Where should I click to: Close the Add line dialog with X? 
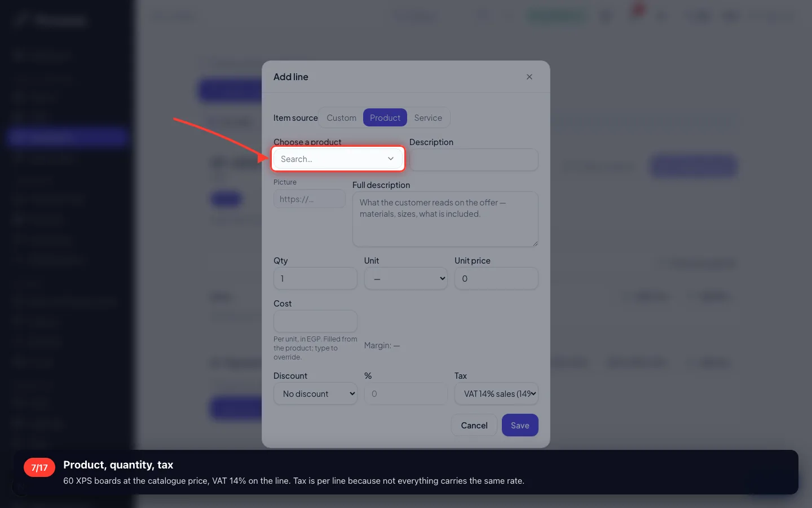click(529, 77)
